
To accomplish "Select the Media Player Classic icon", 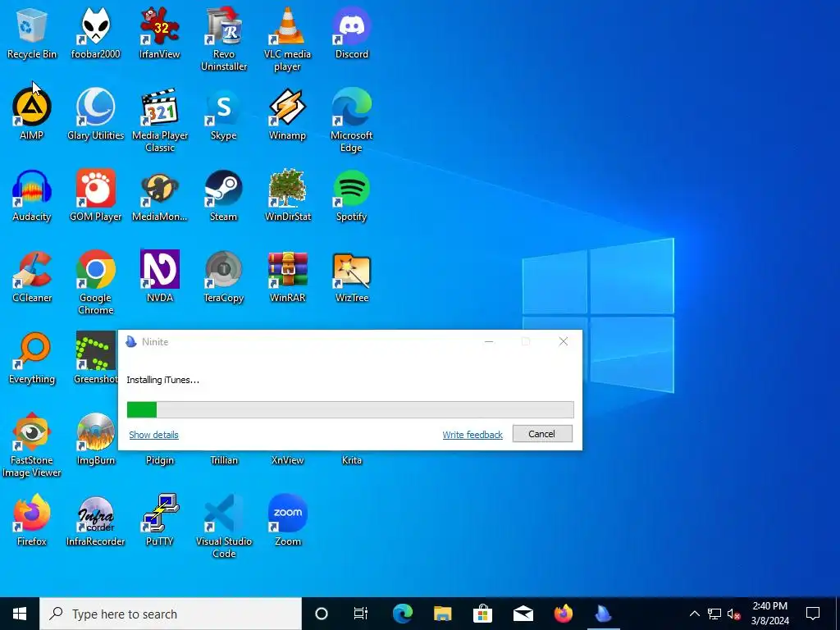I will [160, 121].
